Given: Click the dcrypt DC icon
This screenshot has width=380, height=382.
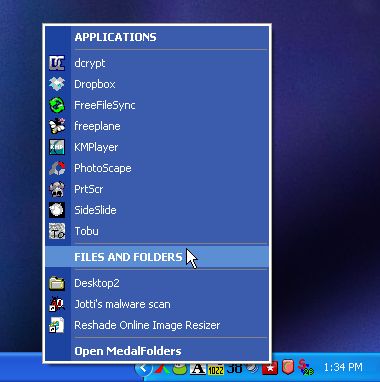Looking at the screenshot, I should (x=57, y=63).
